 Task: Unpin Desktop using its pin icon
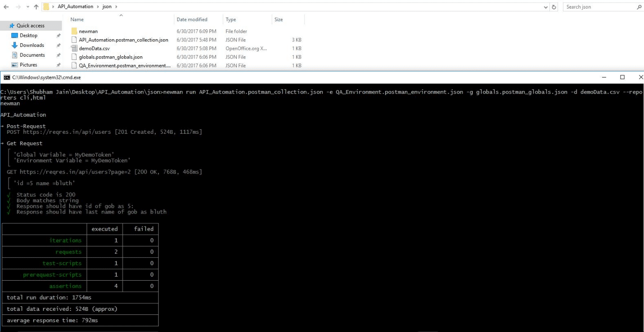coord(59,36)
